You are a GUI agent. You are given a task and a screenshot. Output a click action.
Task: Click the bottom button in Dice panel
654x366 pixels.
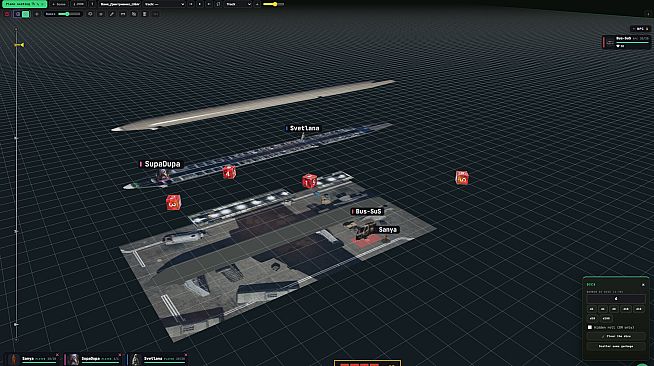(616, 346)
